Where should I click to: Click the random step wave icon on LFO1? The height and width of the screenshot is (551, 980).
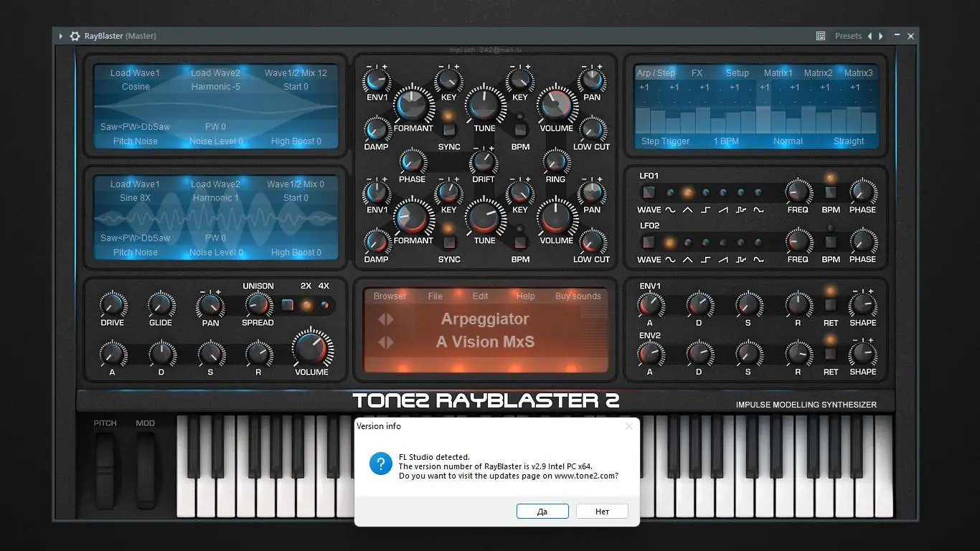click(740, 192)
